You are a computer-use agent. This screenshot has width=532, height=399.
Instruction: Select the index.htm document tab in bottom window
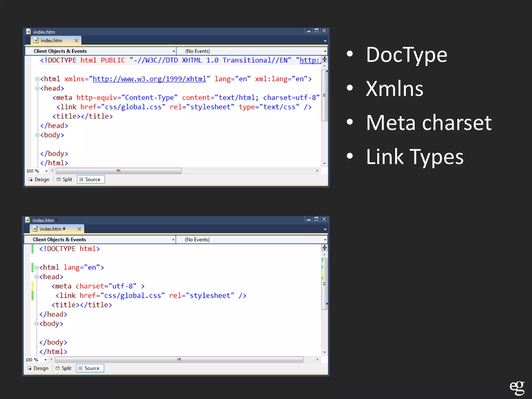click(x=57, y=229)
